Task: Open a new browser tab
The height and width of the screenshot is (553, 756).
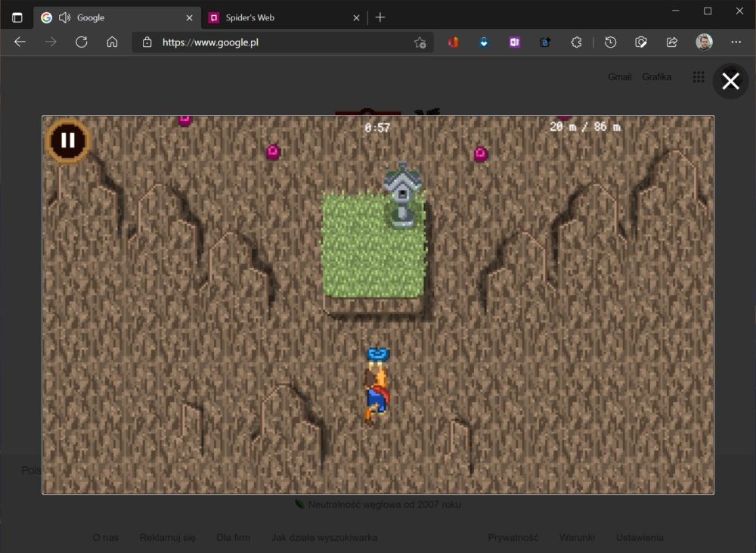Action: tap(380, 17)
